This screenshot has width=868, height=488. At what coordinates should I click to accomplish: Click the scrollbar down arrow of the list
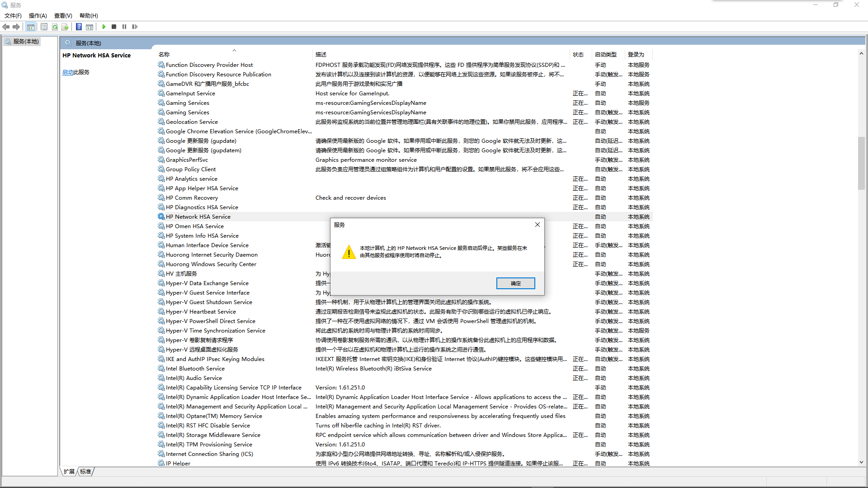(x=861, y=462)
